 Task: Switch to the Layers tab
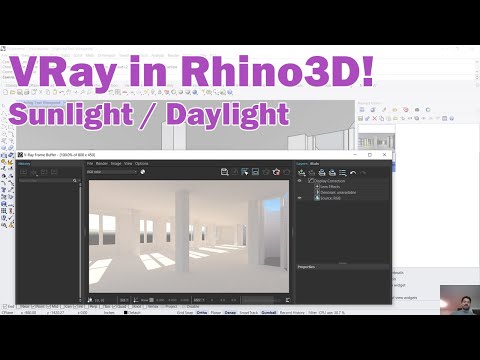pos(302,164)
